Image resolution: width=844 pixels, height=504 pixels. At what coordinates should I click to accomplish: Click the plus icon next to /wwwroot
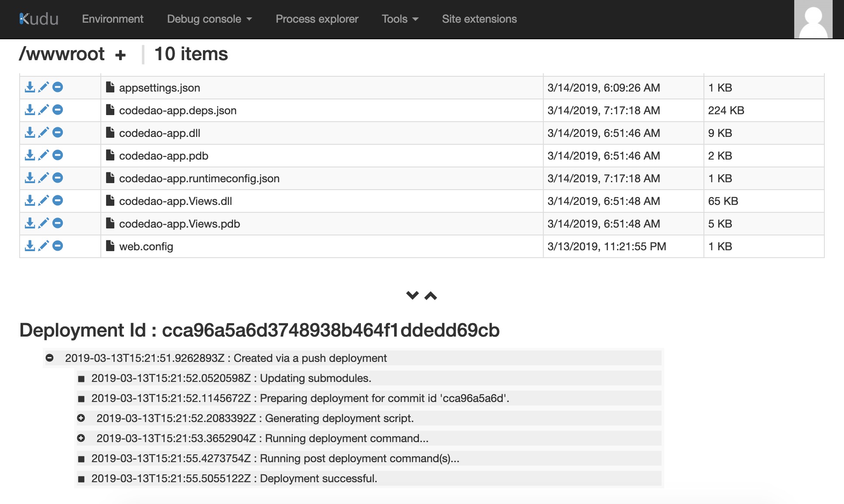coord(120,55)
